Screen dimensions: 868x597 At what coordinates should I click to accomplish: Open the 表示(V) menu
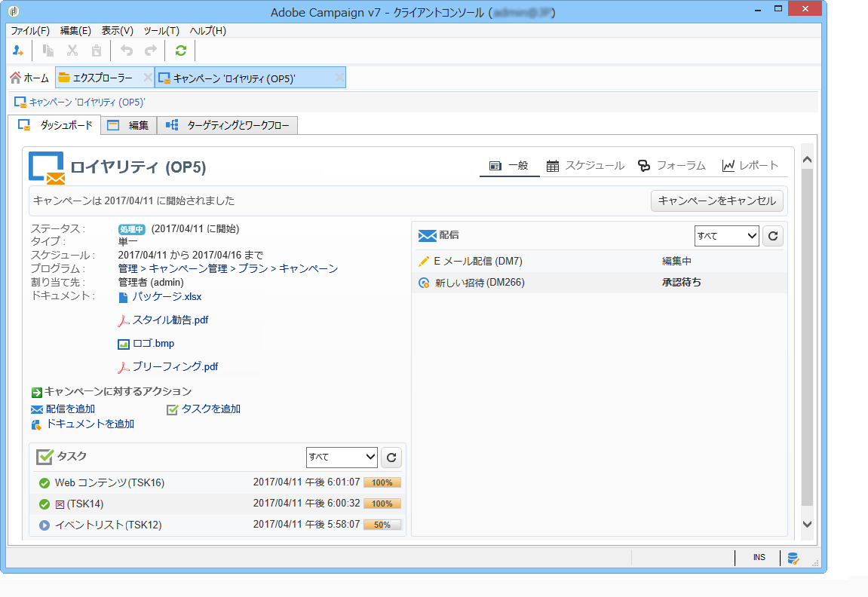point(118,31)
